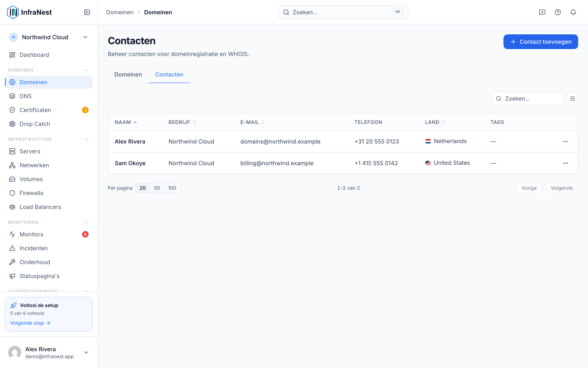
Task: Click the user avatar thumbnail
Action: (14, 352)
